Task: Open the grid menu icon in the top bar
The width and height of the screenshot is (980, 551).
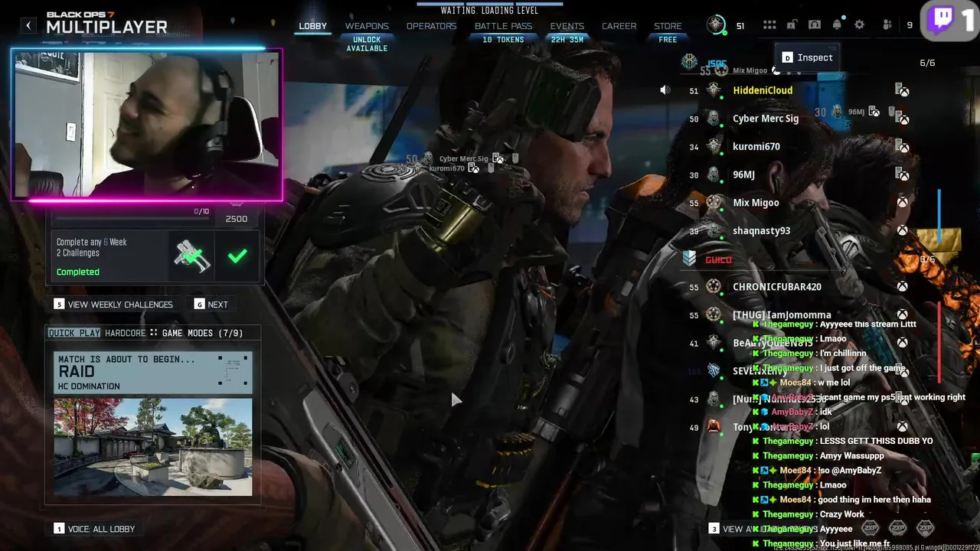Action: pos(769,25)
